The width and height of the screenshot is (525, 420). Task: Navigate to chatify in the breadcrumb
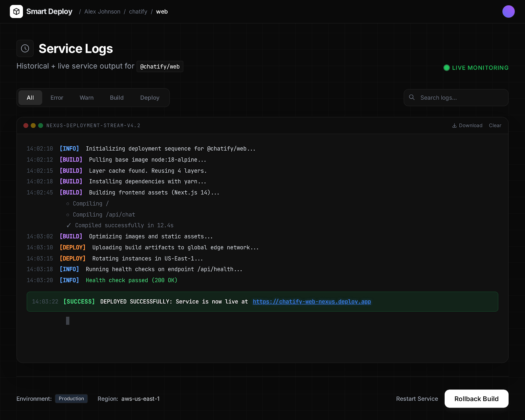[138, 11]
